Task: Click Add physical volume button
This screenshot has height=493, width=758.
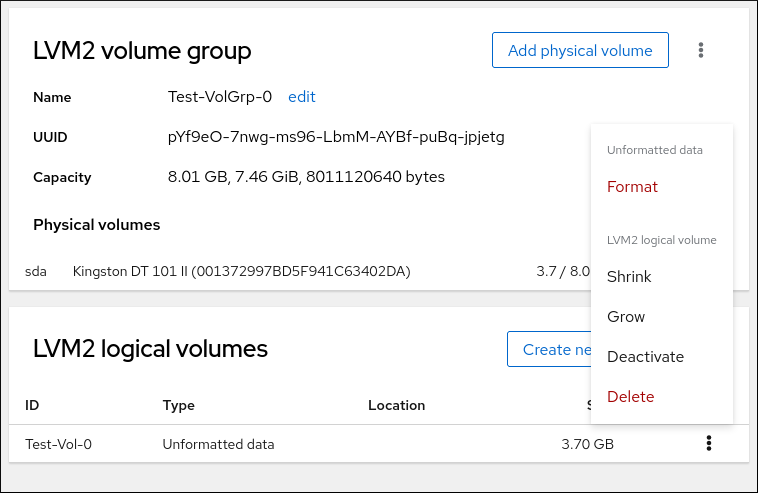Action: (580, 50)
